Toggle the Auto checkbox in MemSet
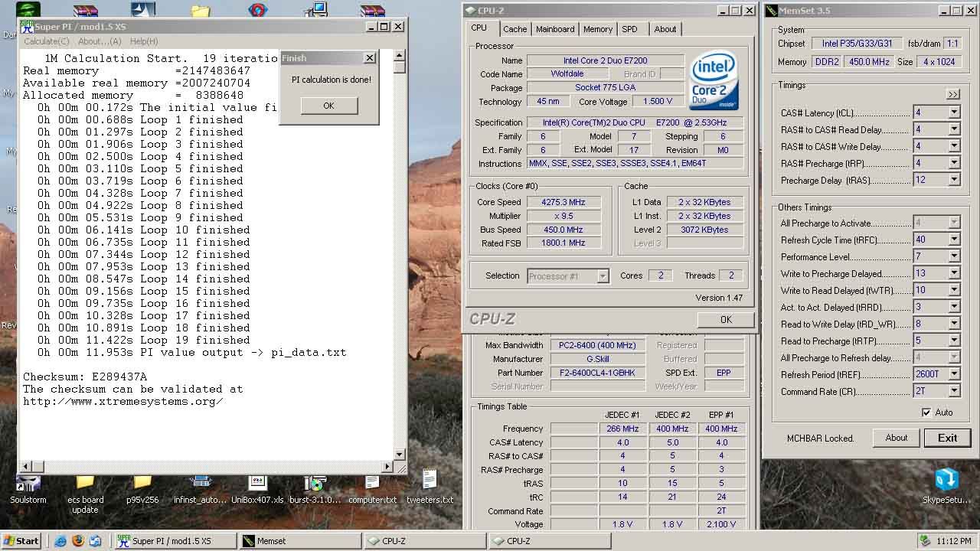Screen dimensions: 980x551 [x=926, y=412]
